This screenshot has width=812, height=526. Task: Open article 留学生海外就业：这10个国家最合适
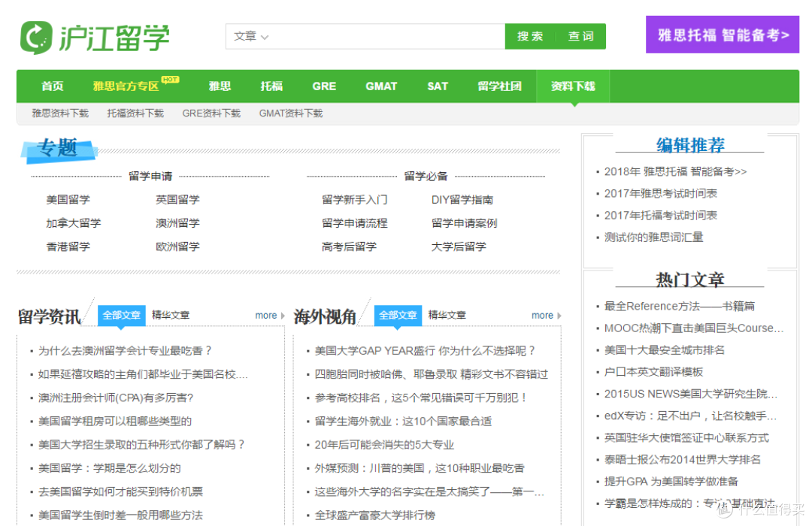point(404,422)
